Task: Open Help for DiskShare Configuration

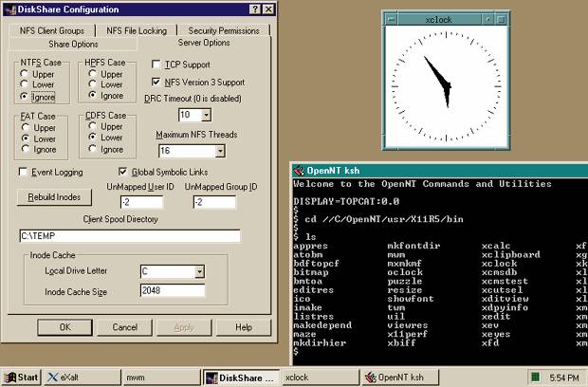Action: 244,327
